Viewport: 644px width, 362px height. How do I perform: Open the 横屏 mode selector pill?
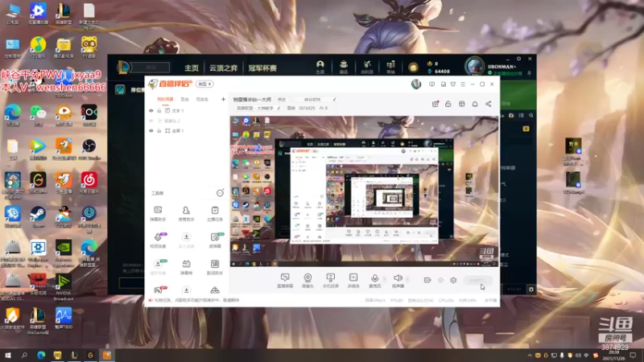click(x=204, y=84)
